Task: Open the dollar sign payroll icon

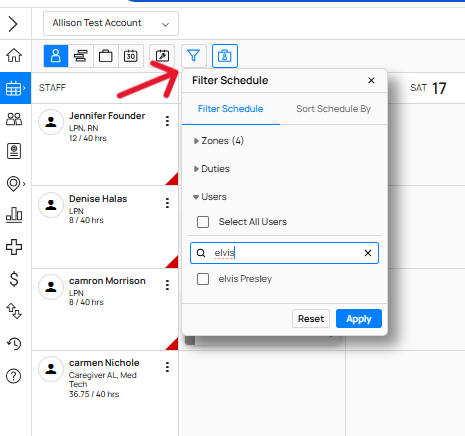Action: point(14,279)
